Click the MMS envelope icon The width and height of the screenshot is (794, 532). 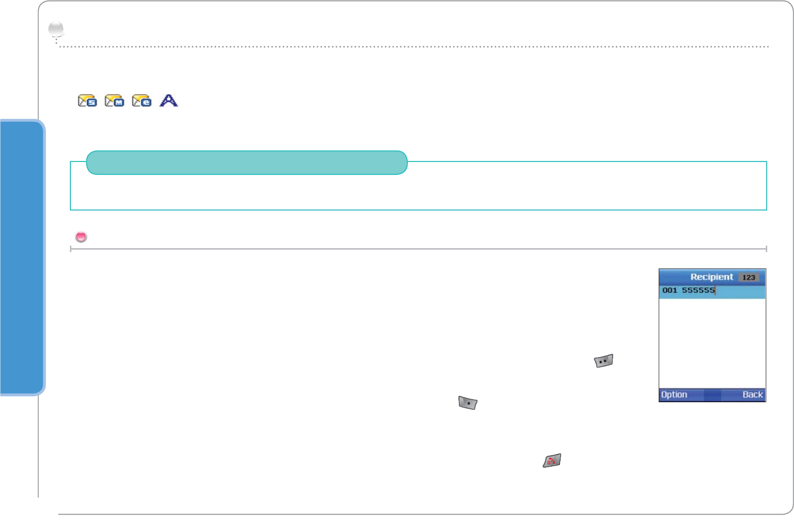(114, 101)
